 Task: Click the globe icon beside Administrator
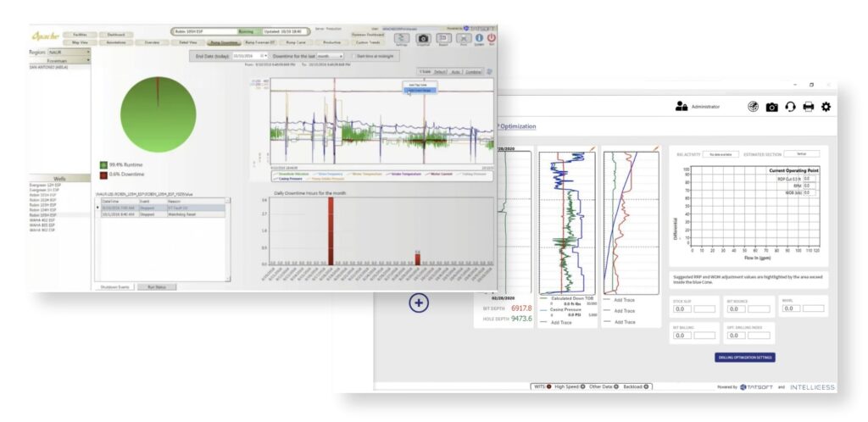[753, 107]
